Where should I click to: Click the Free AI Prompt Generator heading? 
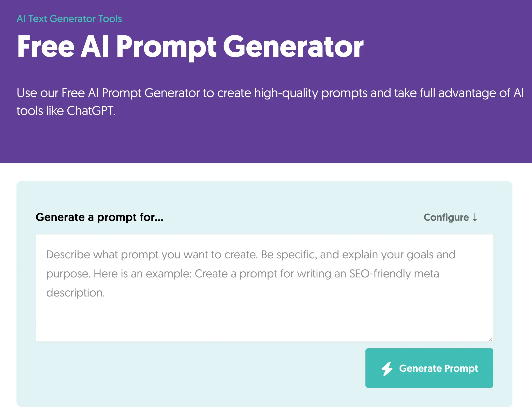190,47
